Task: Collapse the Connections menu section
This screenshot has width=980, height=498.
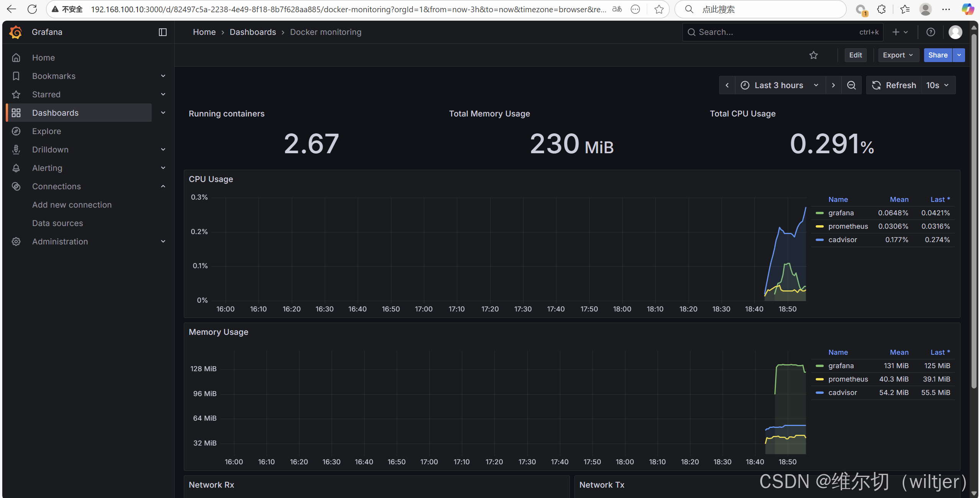Action: click(163, 187)
